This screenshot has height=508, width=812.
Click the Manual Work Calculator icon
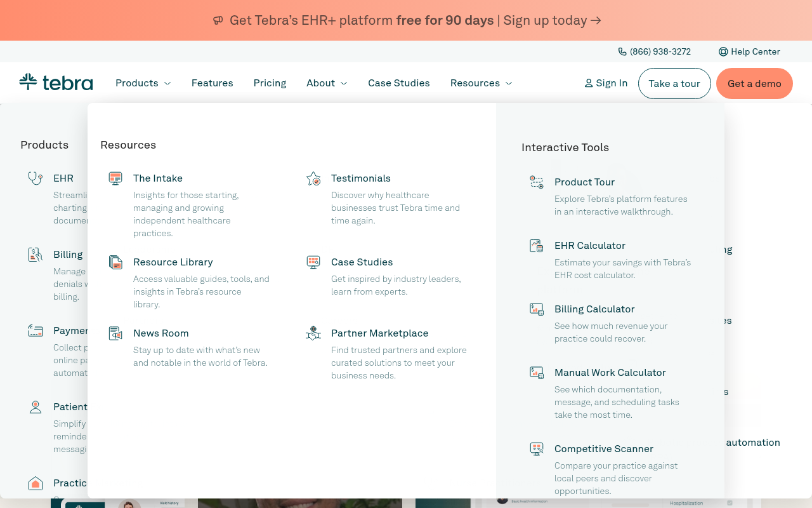click(537, 373)
